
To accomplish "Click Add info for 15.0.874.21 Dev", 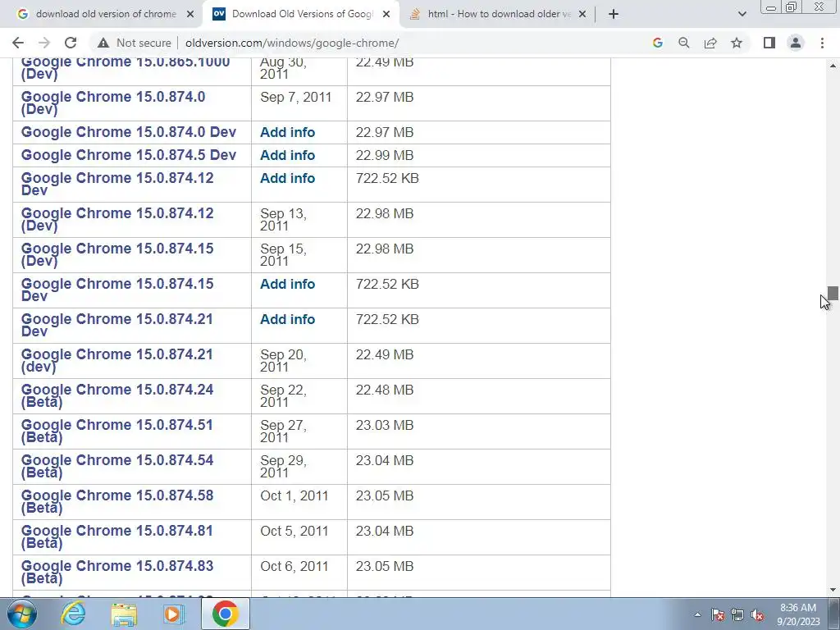I will (288, 320).
